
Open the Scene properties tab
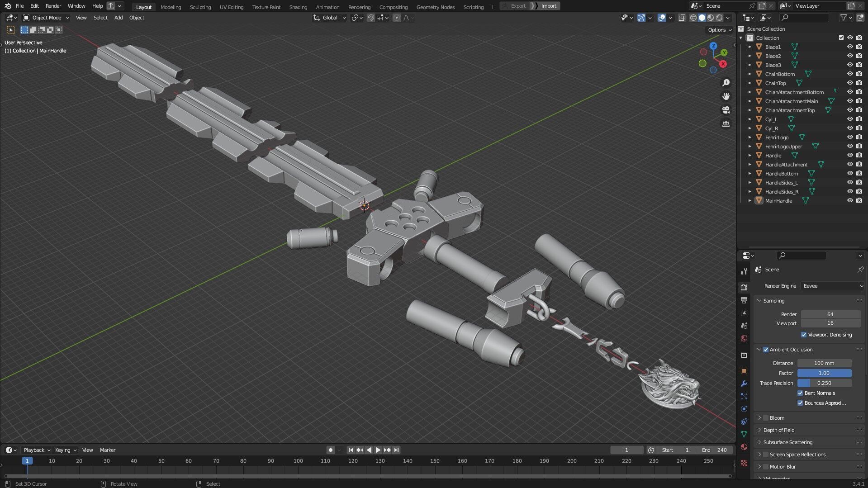[744, 326]
